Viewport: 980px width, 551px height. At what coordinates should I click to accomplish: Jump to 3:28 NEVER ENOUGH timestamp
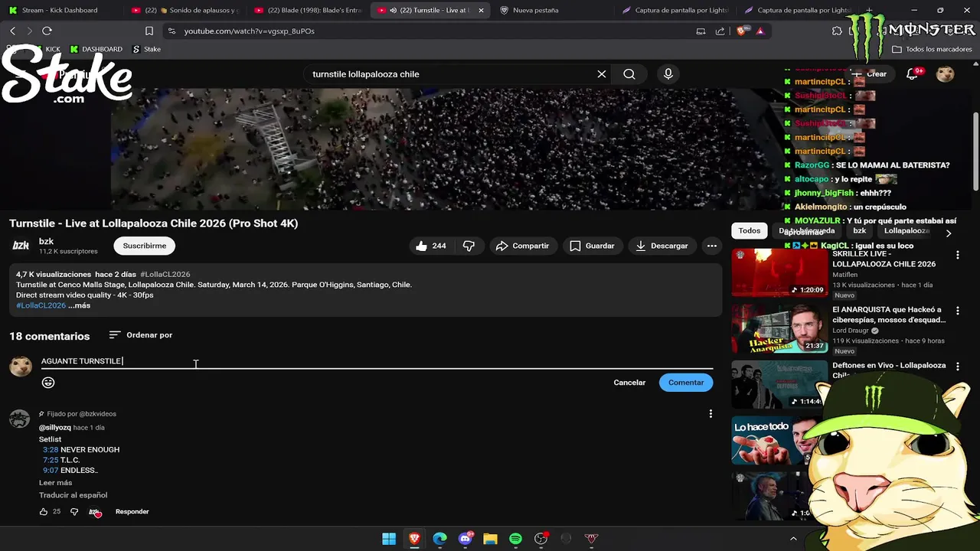51,450
